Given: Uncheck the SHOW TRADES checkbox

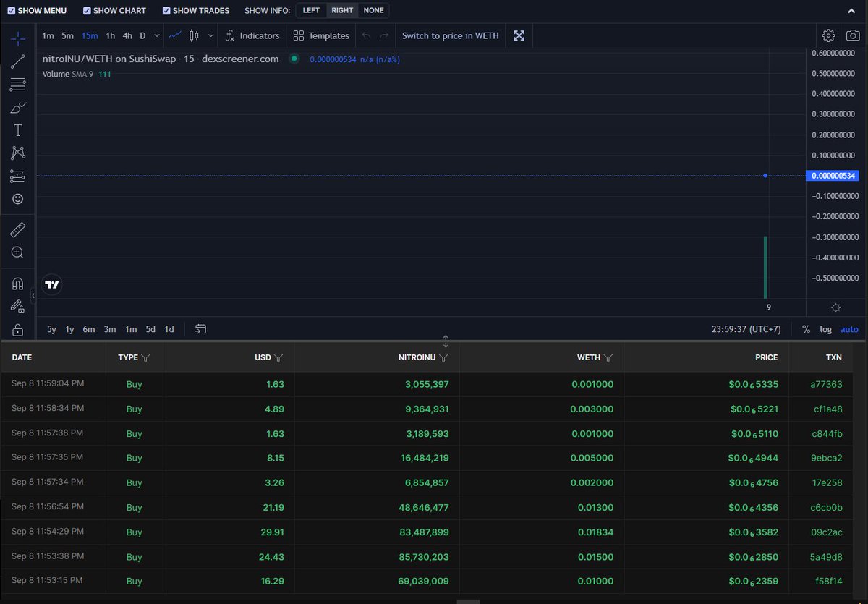Looking at the screenshot, I should [x=167, y=11].
